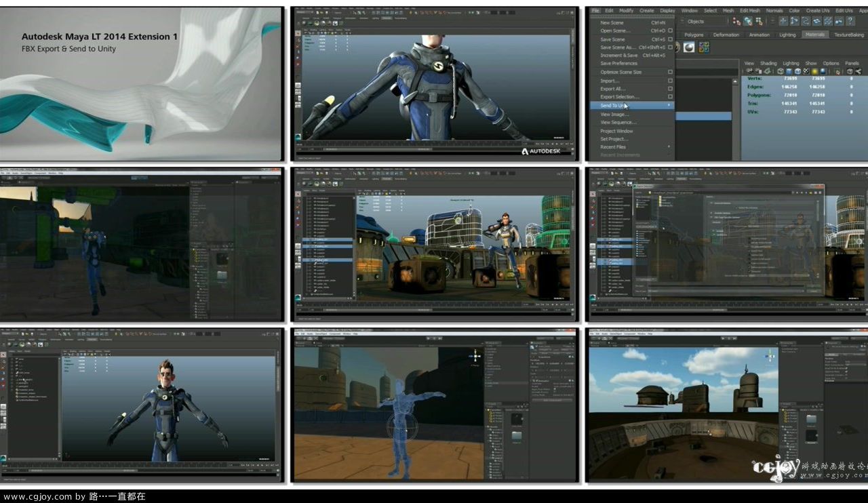Open option box for Optimize Scene Size
Screen dimensions: 868x503
pyautogui.click(x=671, y=72)
